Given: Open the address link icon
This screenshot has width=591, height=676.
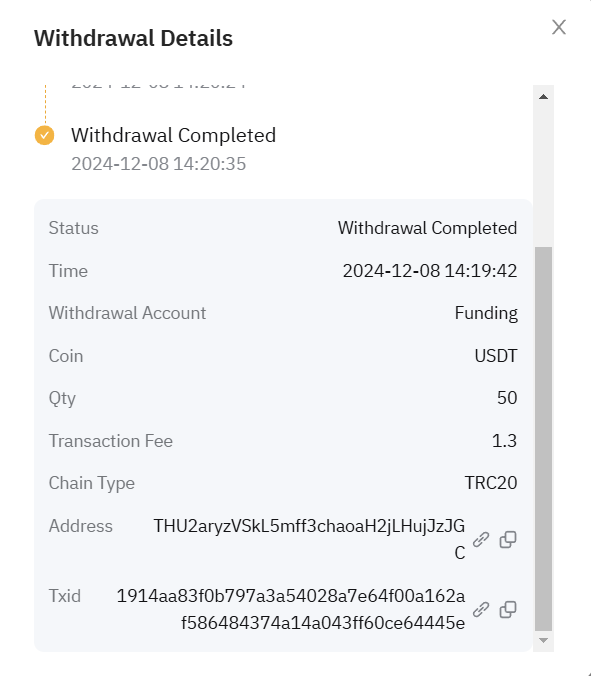Looking at the screenshot, I should coord(481,539).
